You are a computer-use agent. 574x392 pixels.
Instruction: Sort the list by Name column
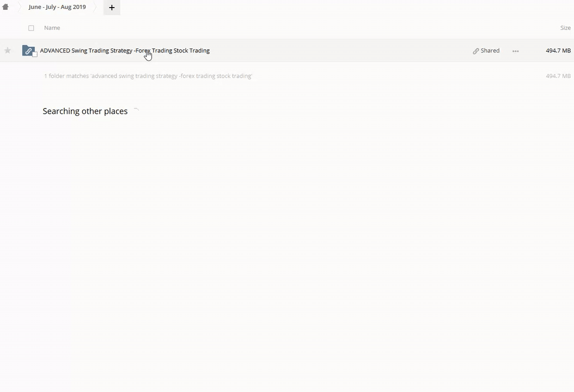pos(52,28)
